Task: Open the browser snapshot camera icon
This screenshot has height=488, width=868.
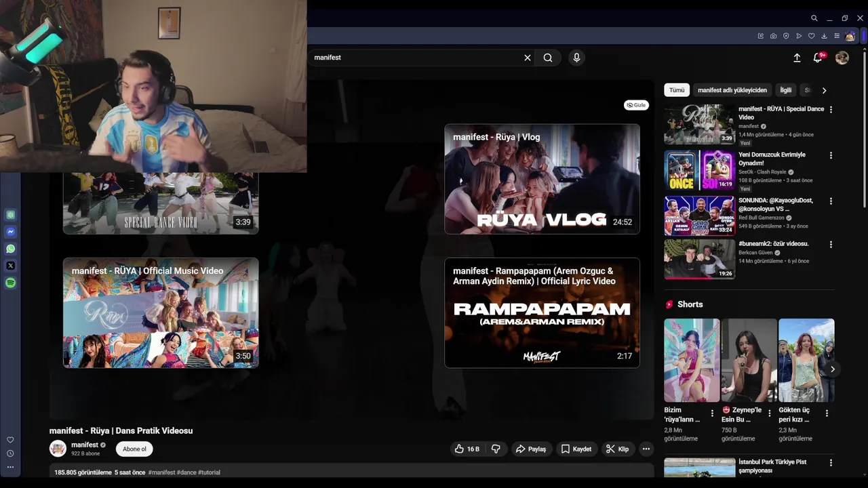Action: click(773, 36)
